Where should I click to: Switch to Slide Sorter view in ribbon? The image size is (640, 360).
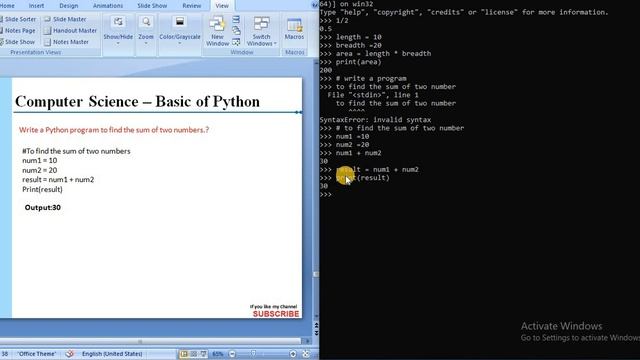tap(18, 19)
